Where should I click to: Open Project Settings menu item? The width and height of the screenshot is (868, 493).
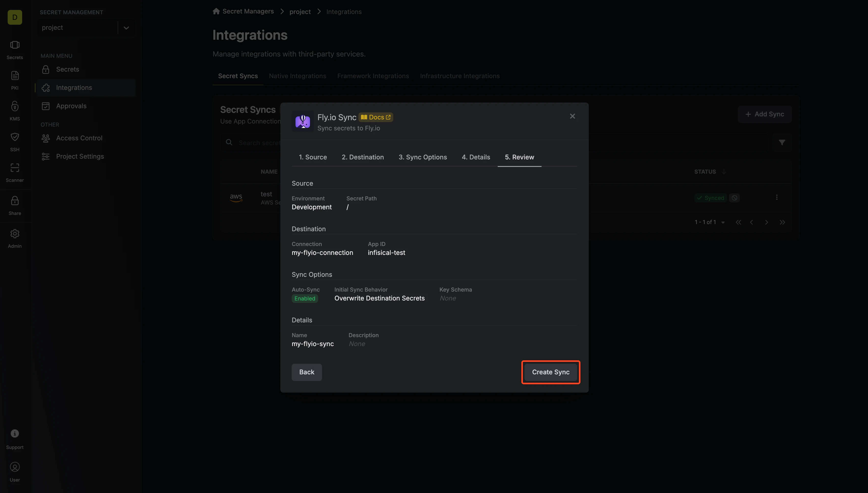point(86,156)
